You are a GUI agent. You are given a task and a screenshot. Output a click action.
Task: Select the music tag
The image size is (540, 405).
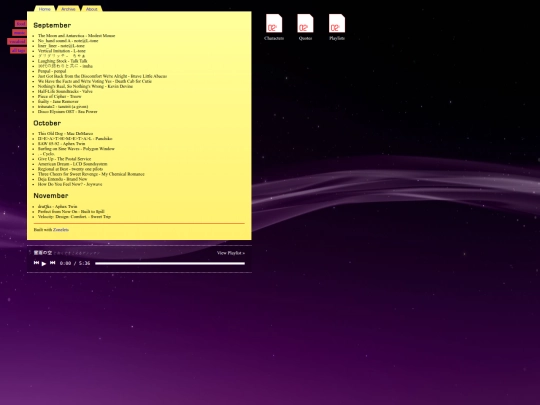pos(19,33)
